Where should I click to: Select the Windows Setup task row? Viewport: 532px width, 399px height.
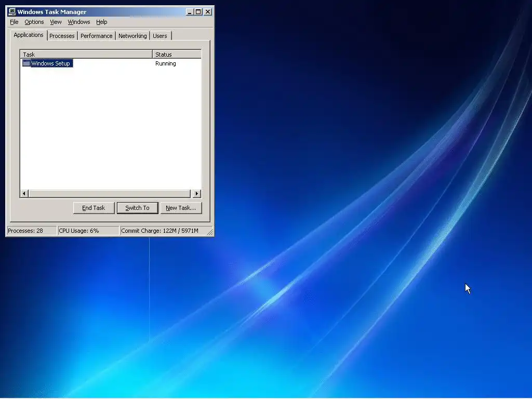coord(111,63)
